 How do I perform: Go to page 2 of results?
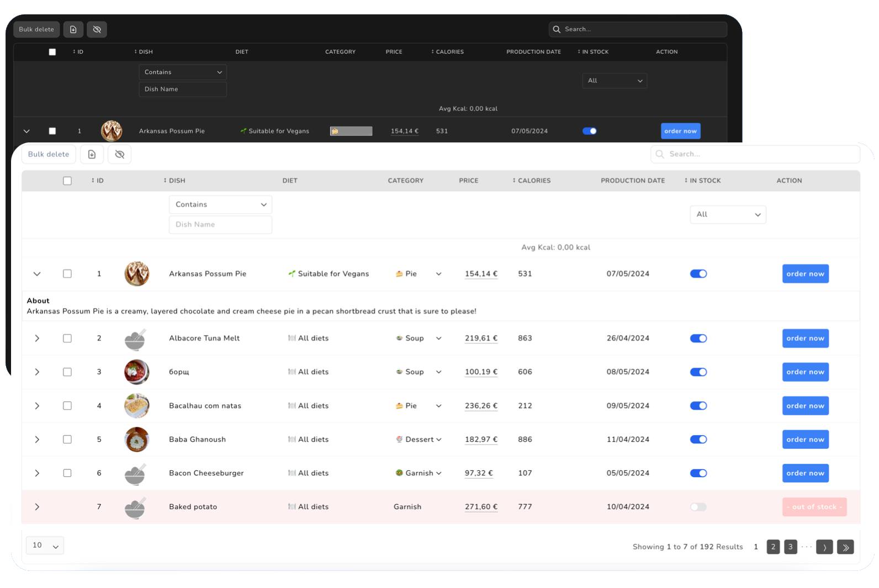pyautogui.click(x=773, y=547)
